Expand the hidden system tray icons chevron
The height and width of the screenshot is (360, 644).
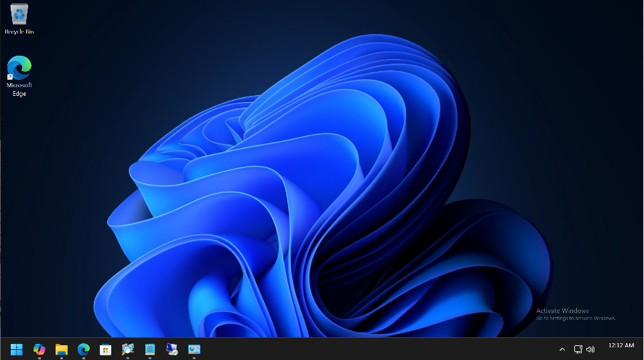562,349
